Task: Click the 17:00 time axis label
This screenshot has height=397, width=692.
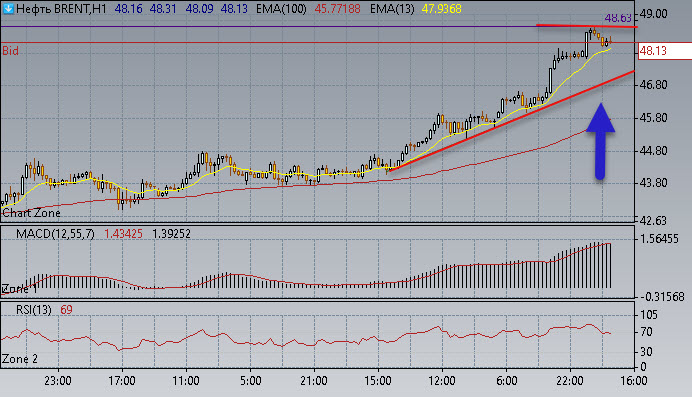Action: pyautogui.click(x=122, y=381)
